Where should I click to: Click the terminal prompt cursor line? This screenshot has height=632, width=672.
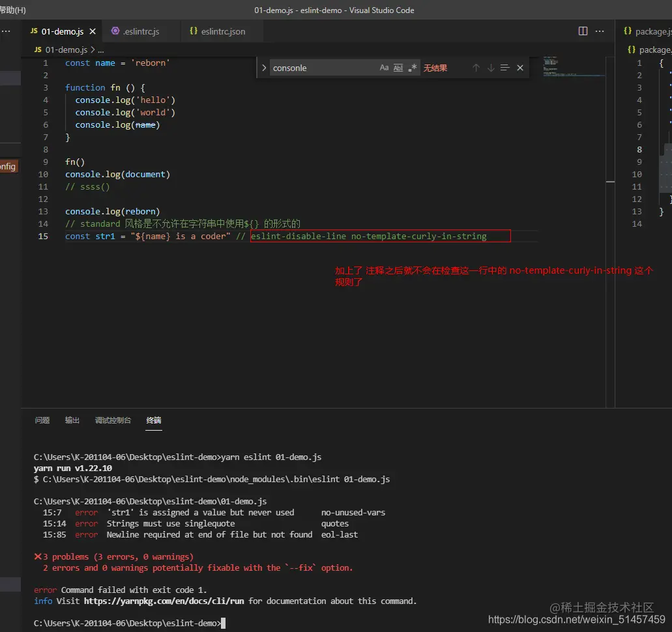pyautogui.click(x=130, y=623)
